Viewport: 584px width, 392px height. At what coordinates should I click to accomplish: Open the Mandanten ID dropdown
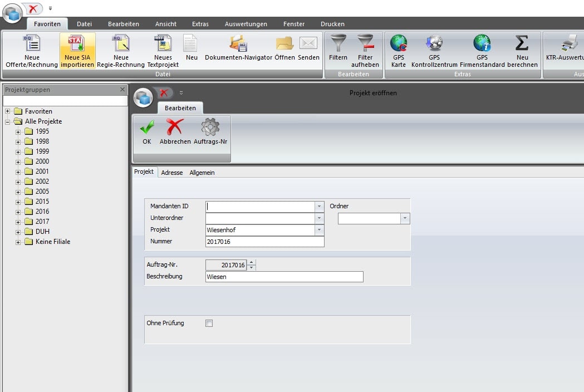click(319, 206)
